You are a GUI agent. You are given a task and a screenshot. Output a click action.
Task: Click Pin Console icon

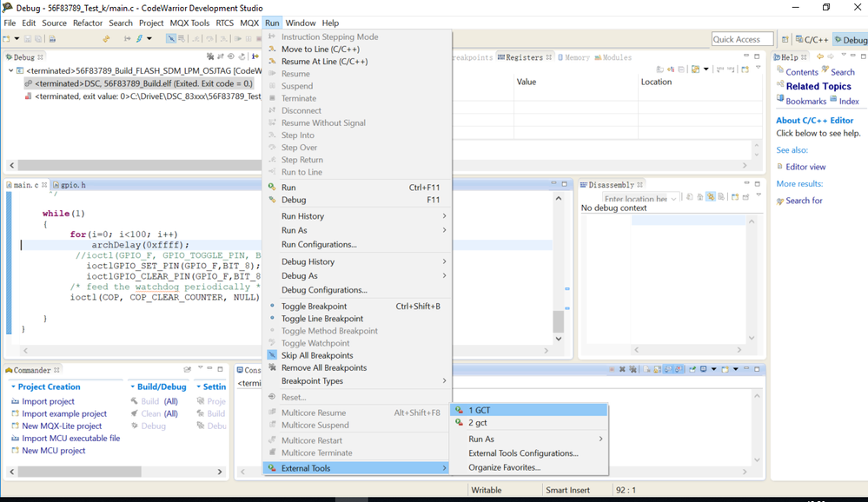(x=692, y=369)
